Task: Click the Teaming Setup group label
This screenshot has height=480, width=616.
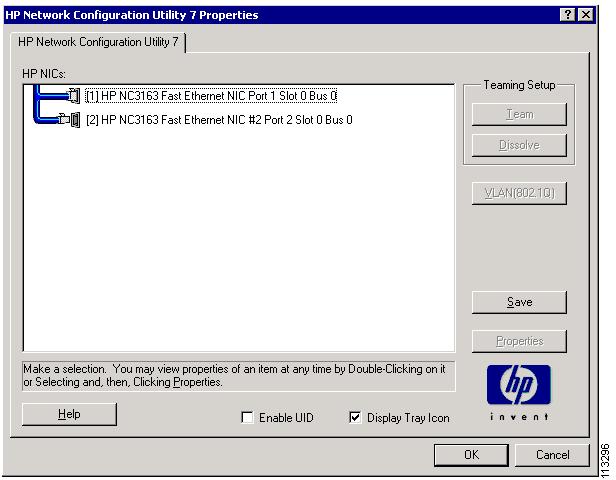Action: point(519,85)
